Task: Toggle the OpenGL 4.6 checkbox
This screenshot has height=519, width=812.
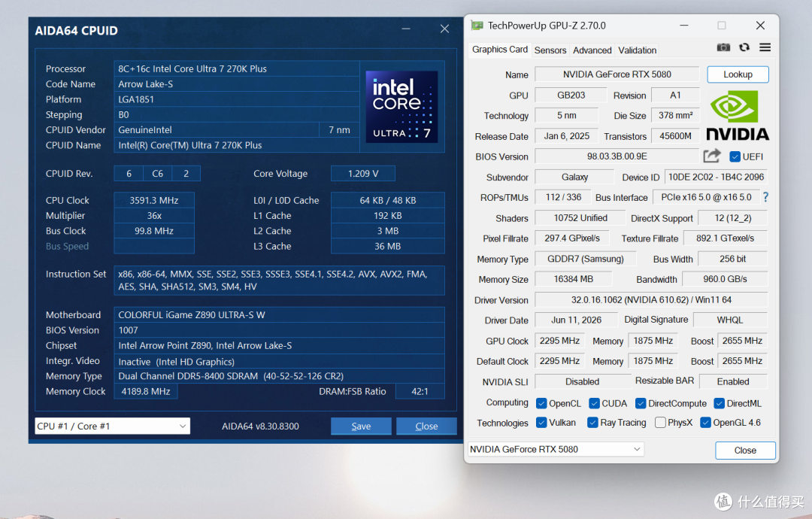Action: [705, 423]
